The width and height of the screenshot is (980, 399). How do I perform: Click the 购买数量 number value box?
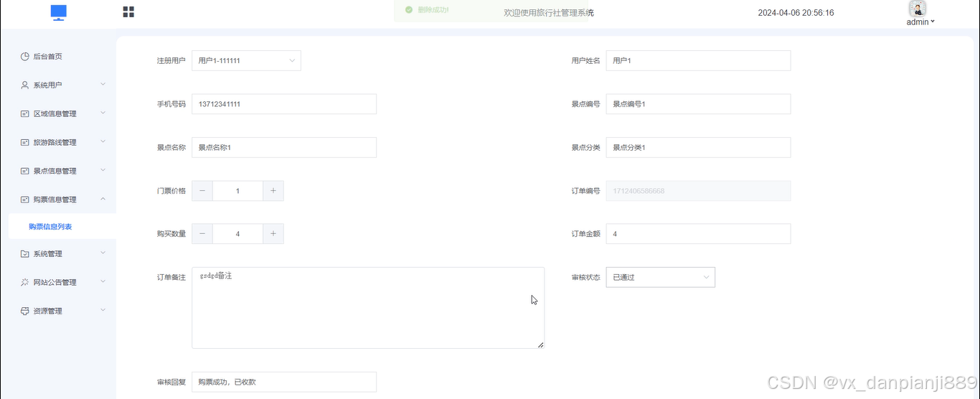point(237,234)
